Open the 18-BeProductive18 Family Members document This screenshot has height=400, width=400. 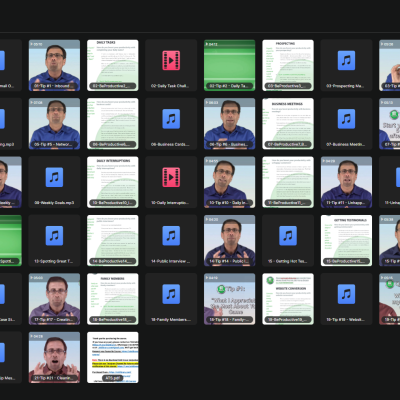113,299
